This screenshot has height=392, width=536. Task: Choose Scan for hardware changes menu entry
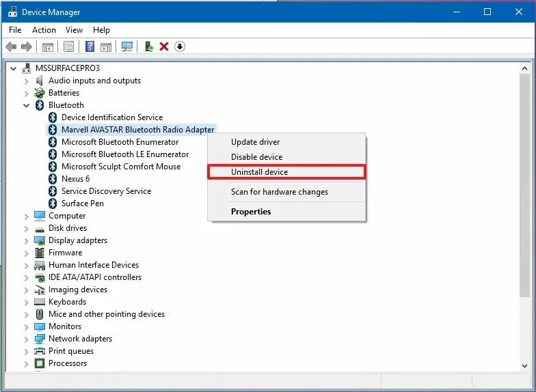286,192
